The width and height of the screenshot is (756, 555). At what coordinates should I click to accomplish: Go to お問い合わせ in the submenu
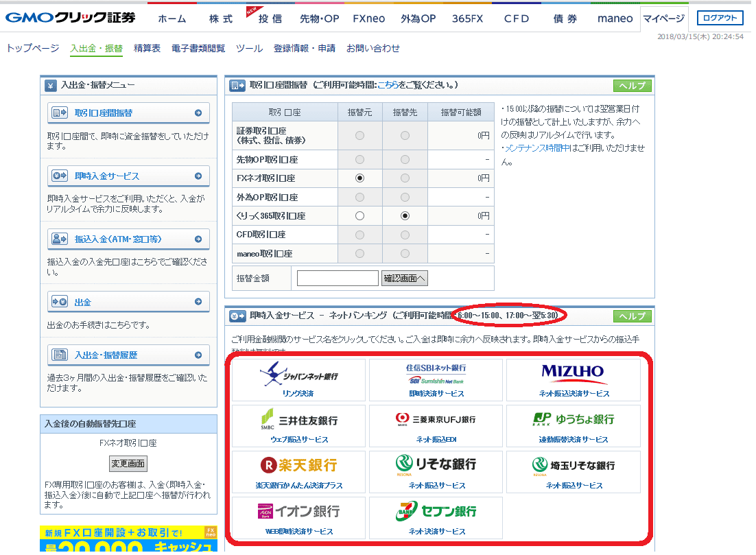click(373, 48)
